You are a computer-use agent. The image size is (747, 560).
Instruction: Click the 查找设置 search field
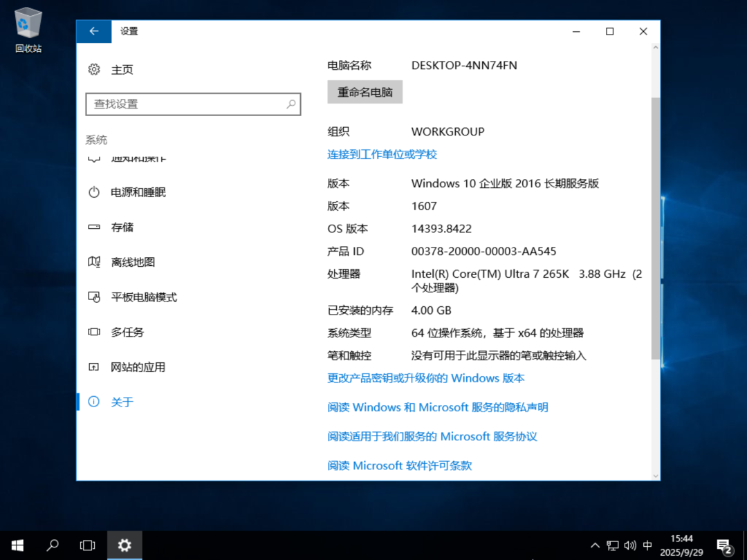pos(193,104)
